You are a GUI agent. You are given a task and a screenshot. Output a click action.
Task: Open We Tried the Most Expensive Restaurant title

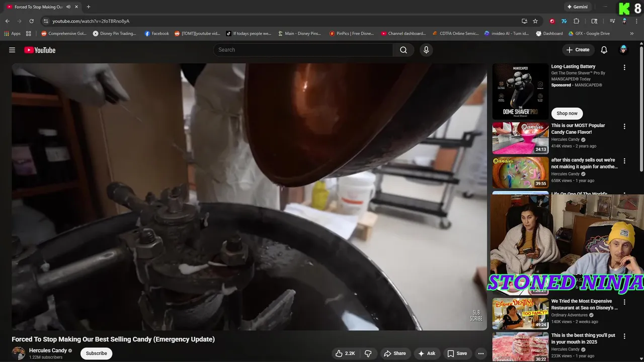(584, 304)
